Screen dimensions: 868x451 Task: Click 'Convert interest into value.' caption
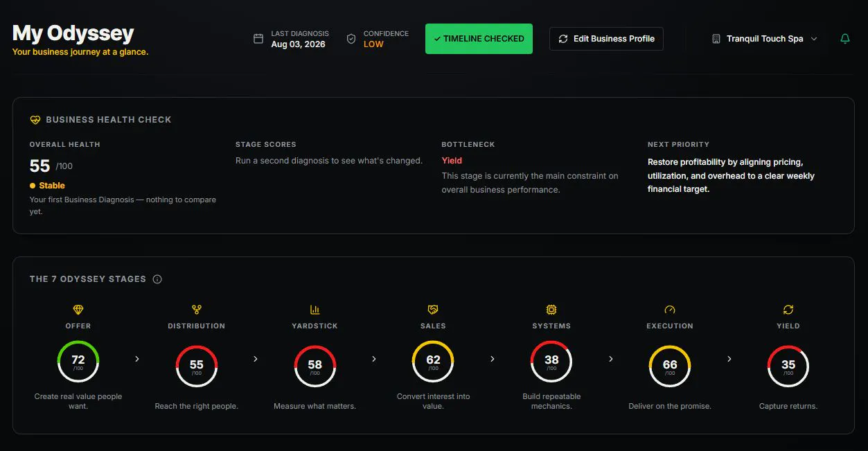point(433,401)
